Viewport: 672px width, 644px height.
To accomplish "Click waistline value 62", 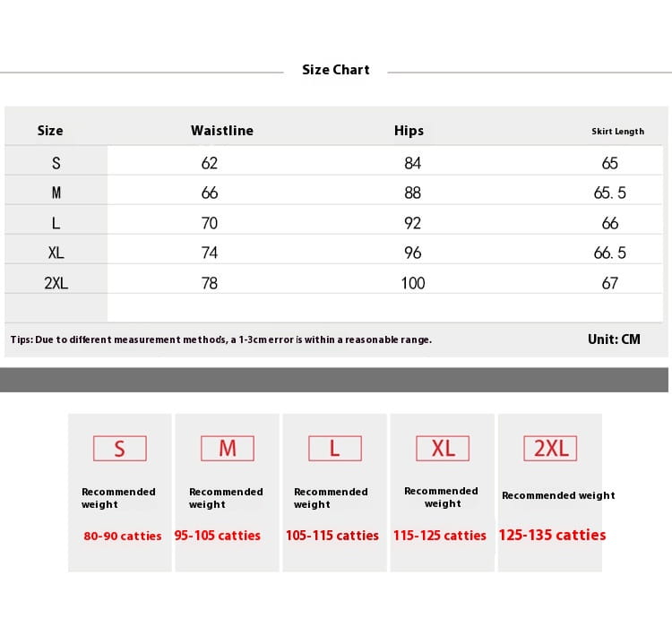I will click(x=210, y=163).
